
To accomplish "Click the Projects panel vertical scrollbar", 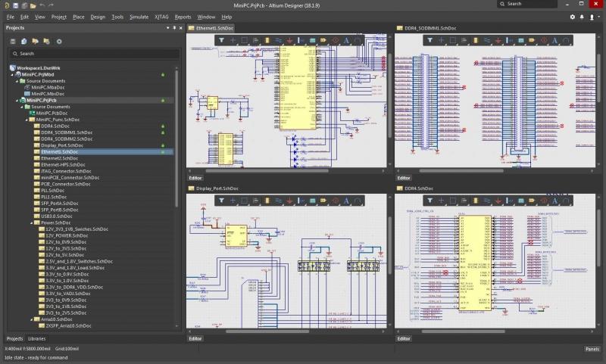I will click(x=177, y=139).
